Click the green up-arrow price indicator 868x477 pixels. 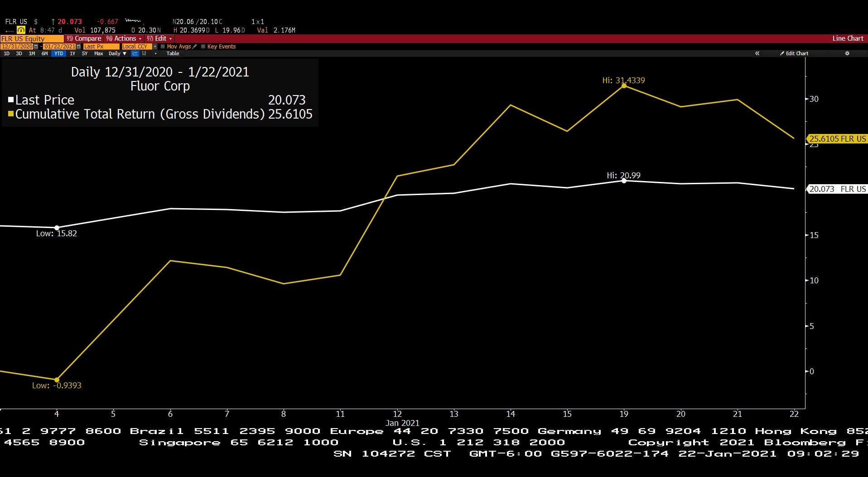tap(53, 22)
